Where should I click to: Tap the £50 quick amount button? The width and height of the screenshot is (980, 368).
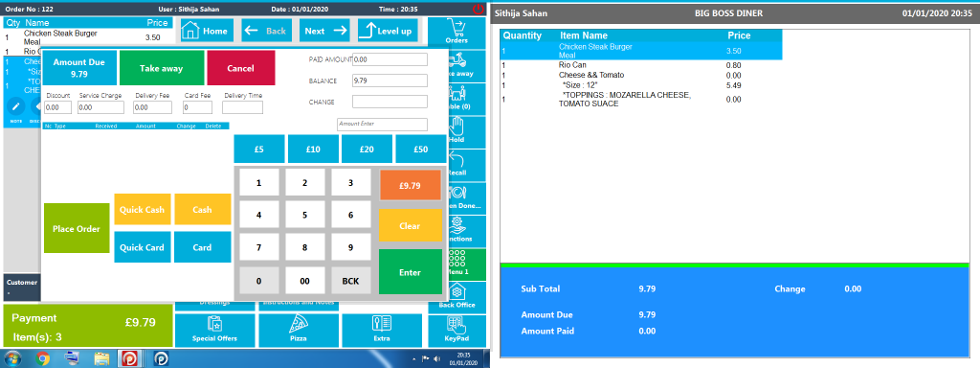click(x=421, y=149)
